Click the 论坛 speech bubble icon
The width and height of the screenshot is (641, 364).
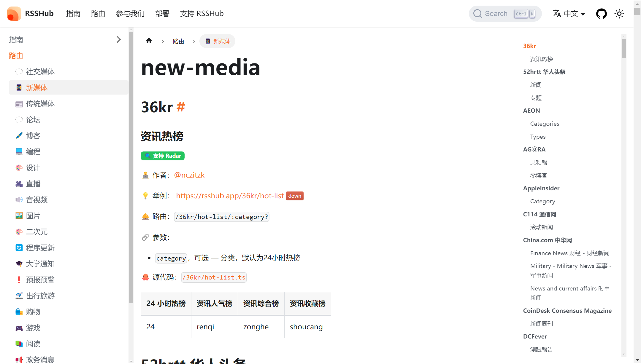19,120
